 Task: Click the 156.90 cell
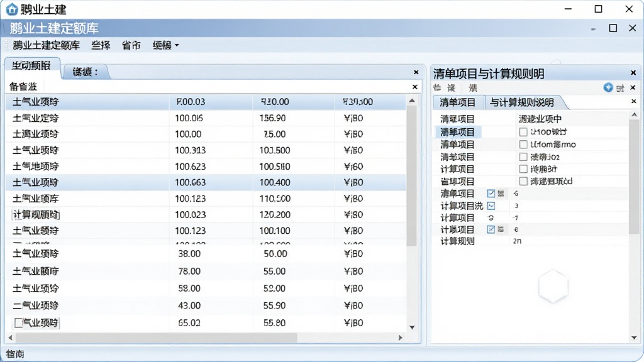tap(273, 118)
